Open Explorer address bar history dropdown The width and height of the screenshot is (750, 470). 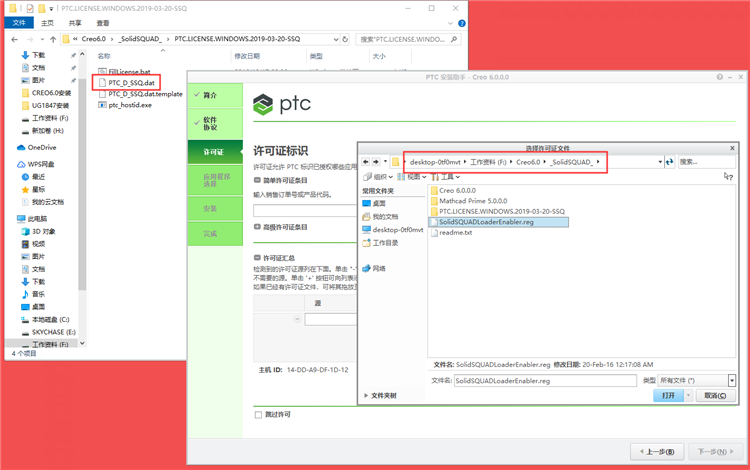(336, 39)
